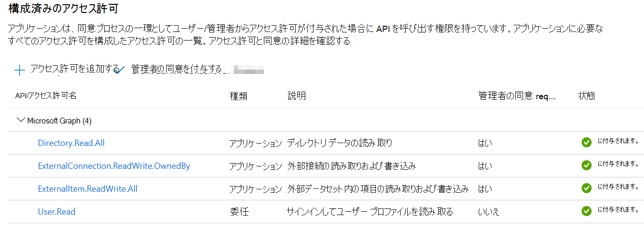Open the Directory.Read.All permission
644x227 pixels.
point(71,143)
